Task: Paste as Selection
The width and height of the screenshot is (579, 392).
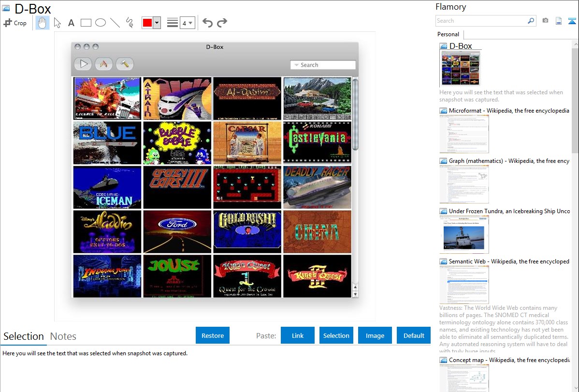Action: (336, 335)
